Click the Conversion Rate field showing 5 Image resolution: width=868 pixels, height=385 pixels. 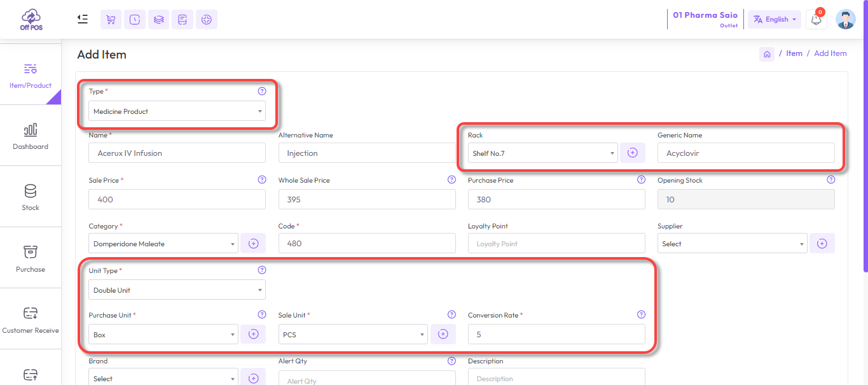[556, 334]
